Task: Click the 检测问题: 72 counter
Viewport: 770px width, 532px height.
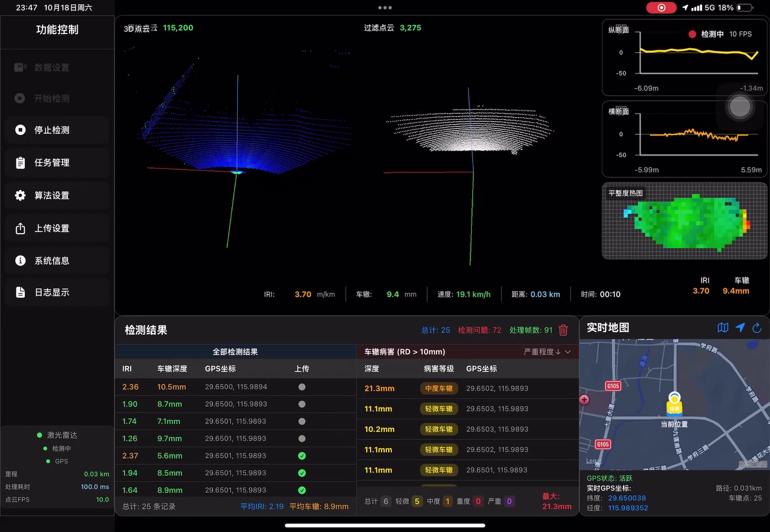Action: (x=479, y=330)
